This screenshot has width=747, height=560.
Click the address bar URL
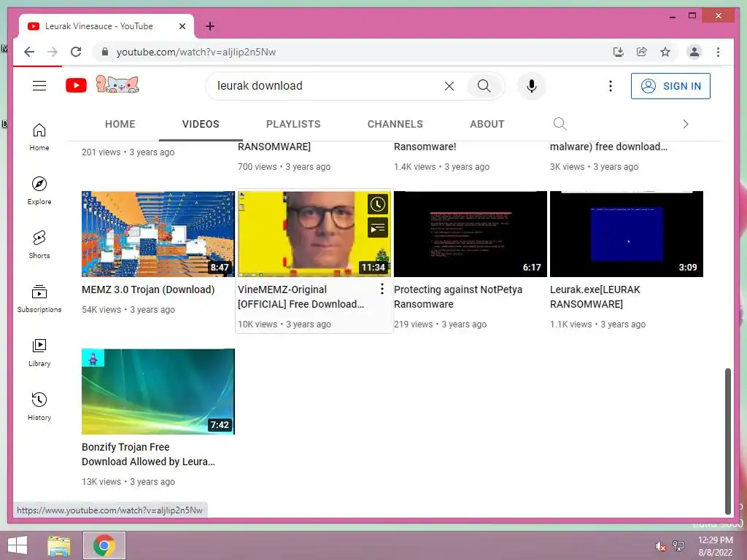pyautogui.click(x=196, y=52)
